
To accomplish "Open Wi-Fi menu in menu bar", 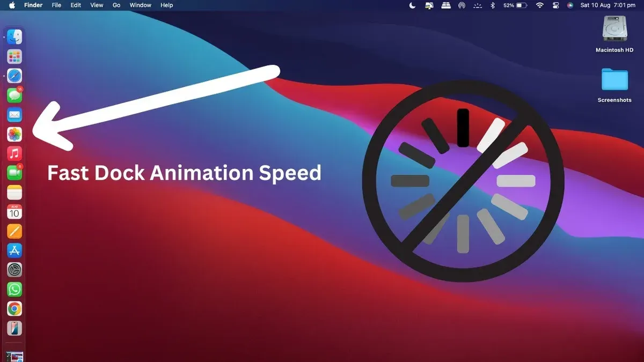I will click(x=539, y=5).
